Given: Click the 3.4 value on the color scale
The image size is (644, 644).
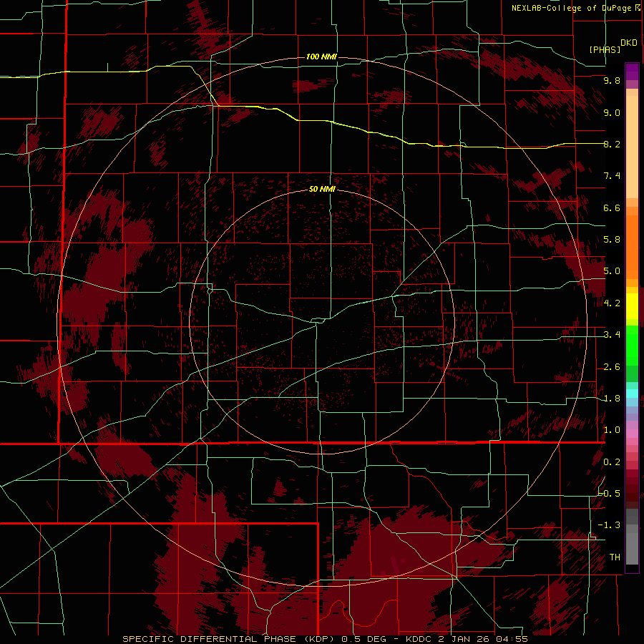Looking at the screenshot, I should coord(612,335).
